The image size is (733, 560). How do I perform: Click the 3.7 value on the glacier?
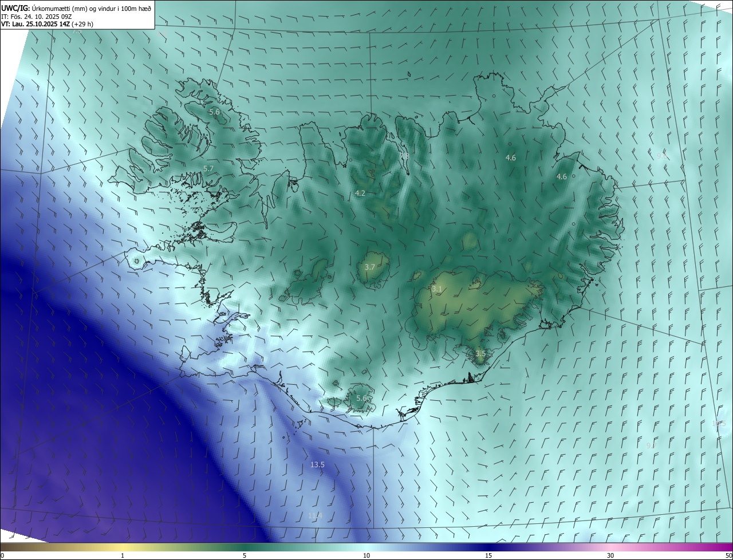[x=370, y=267]
